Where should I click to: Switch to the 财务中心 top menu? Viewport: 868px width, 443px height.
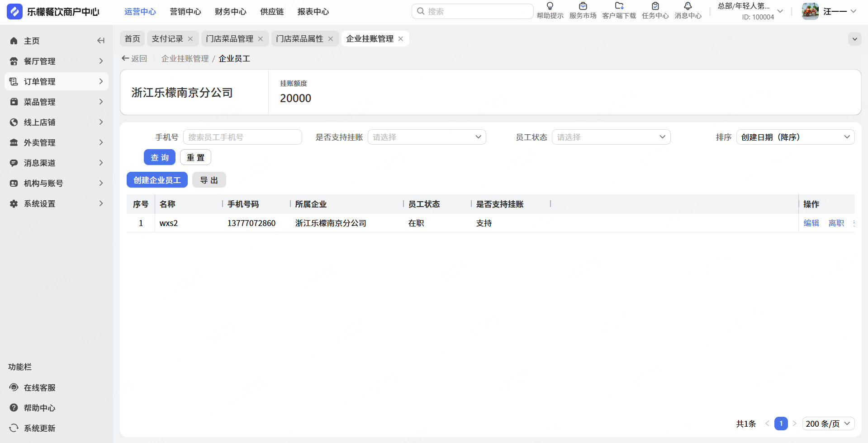231,12
